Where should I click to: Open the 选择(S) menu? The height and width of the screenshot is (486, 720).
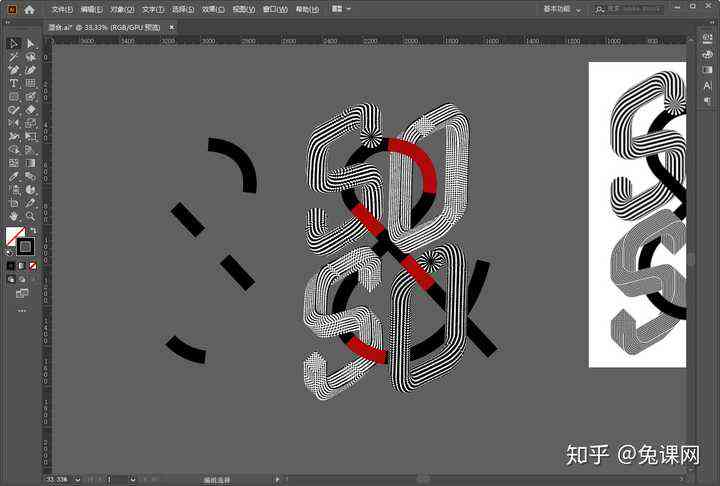click(183, 9)
